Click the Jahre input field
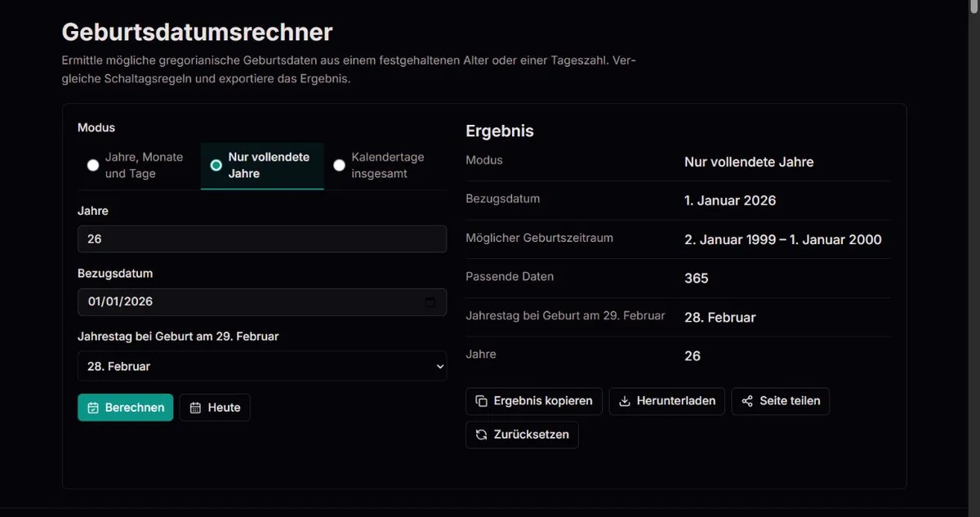 [262, 238]
